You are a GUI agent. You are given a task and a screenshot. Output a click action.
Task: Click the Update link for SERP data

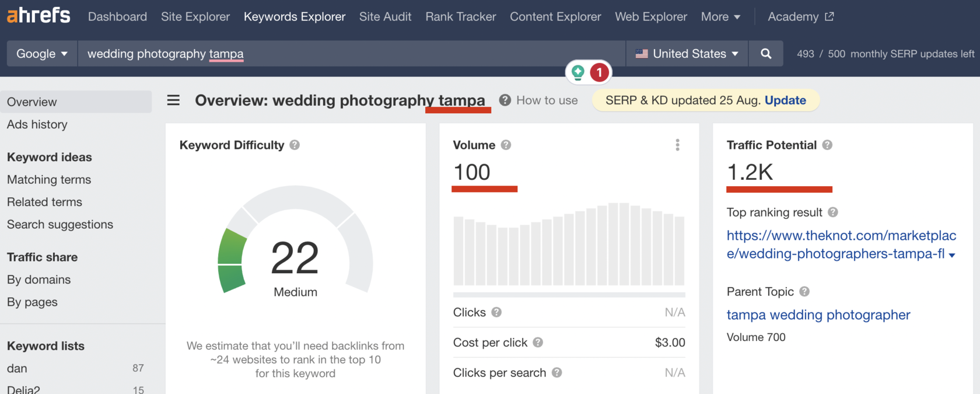785,100
